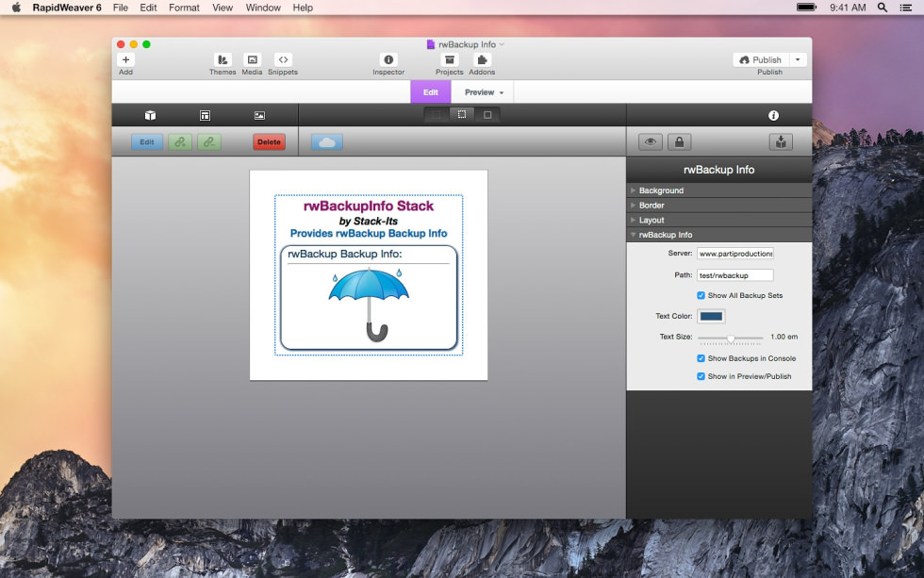Click the Path input field
This screenshot has height=578, width=924.
pos(734,275)
